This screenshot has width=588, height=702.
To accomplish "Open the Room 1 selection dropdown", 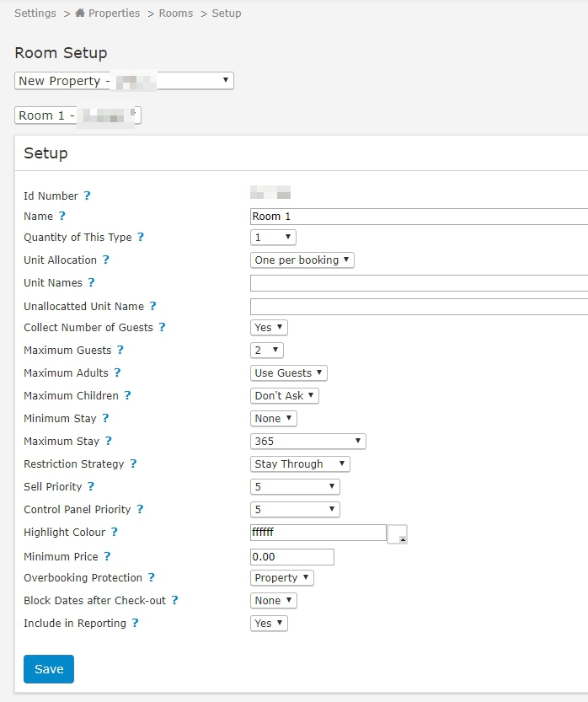I will click(78, 115).
